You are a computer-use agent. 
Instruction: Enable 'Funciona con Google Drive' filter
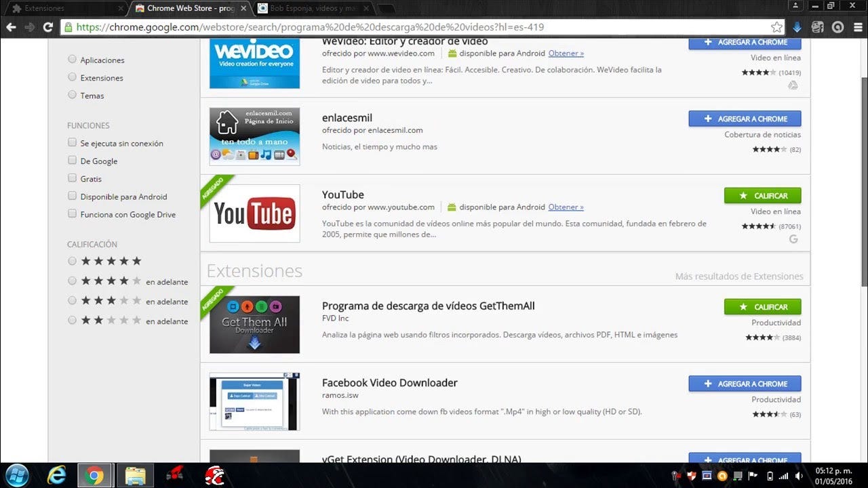pos(72,213)
